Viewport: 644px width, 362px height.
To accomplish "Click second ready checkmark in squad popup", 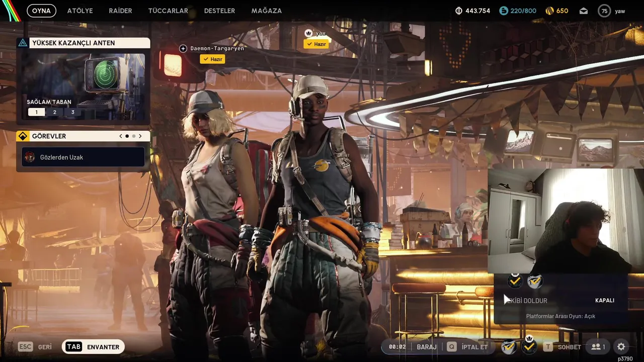I will pos(535,281).
